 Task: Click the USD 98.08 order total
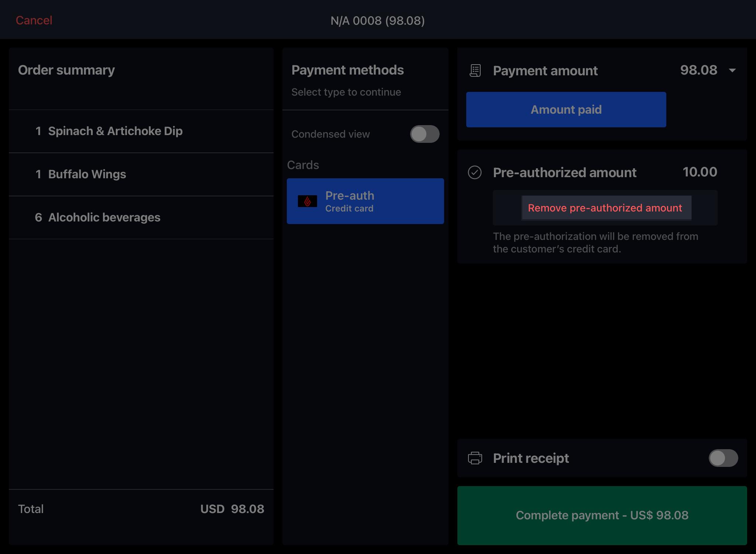pyautogui.click(x=232, y=509)
